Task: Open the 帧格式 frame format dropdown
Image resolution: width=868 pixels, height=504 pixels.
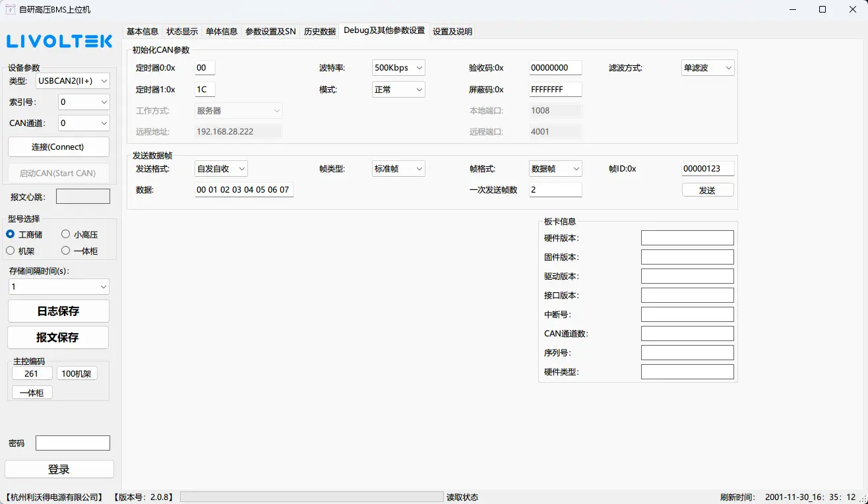Action: (556, 169)
